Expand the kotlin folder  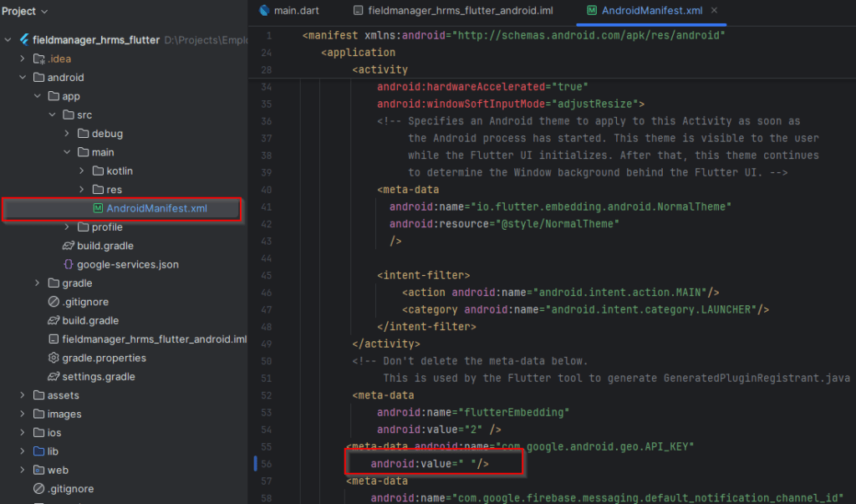(81, 171)
